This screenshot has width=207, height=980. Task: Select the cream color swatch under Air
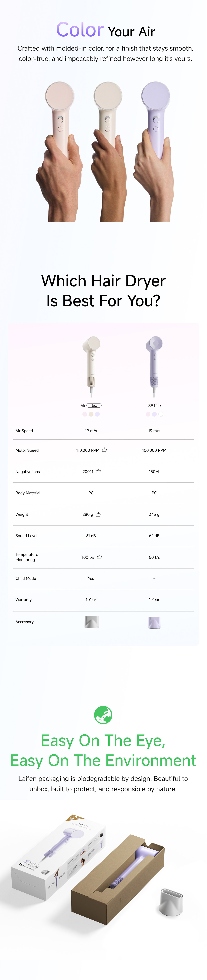click(x=91, y=414)
